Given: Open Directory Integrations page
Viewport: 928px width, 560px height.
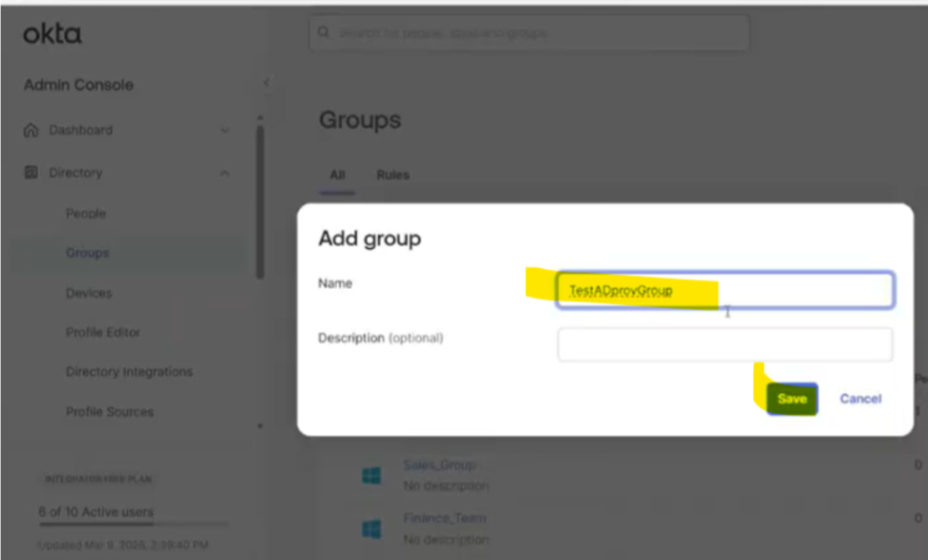Looking at the screenshot, I should (x=129, y=372).
